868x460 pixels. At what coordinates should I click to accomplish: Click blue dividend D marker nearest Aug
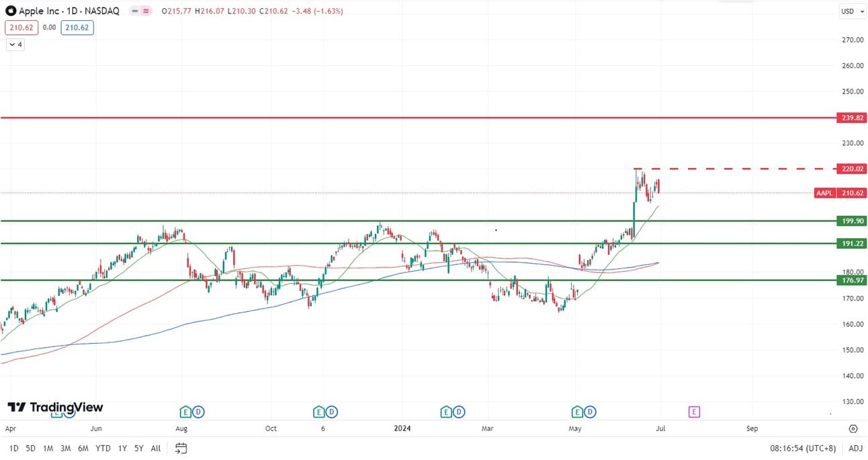199,412
